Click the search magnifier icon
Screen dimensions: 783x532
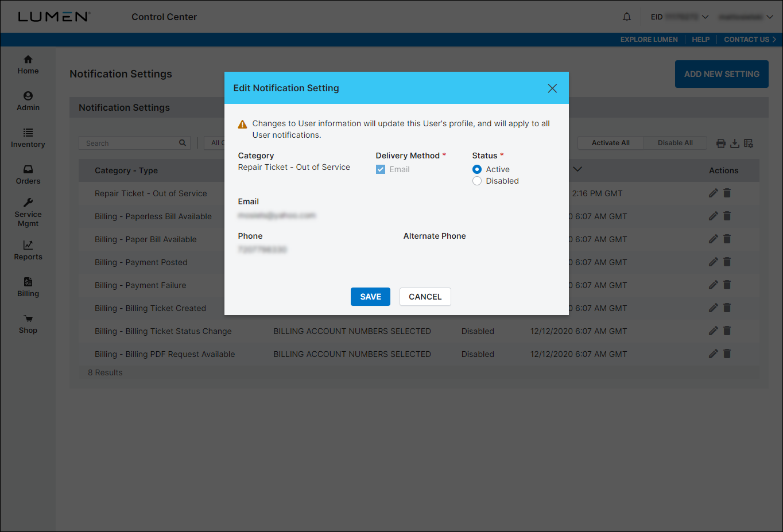[x=183, y=143]
